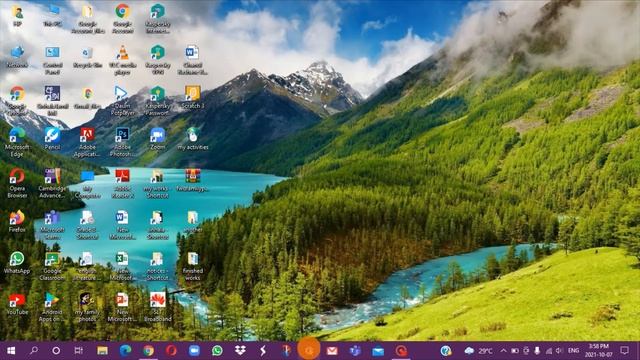Screen dimensions: 640x360
Task: Select the Adobe Application Manager icon
Action: point(87,142)
